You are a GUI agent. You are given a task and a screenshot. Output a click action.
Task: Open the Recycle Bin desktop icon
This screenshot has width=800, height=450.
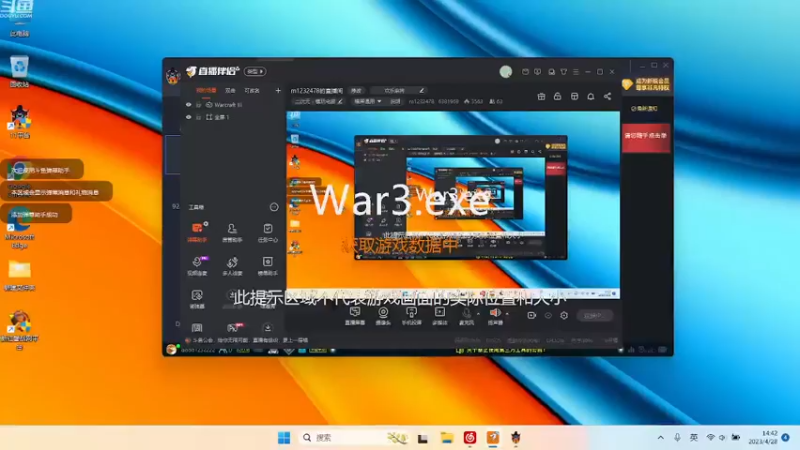19,71
